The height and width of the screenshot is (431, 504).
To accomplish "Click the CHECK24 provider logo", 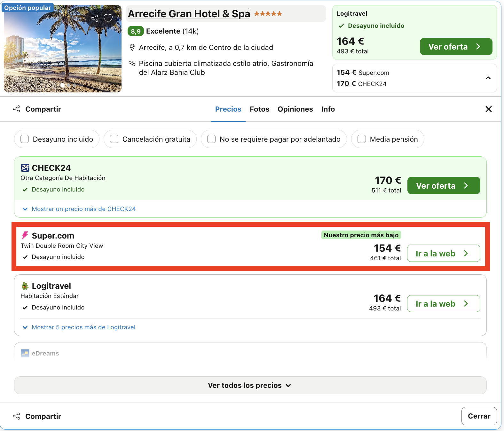I will pyautogui.click(x=25, y=168).
